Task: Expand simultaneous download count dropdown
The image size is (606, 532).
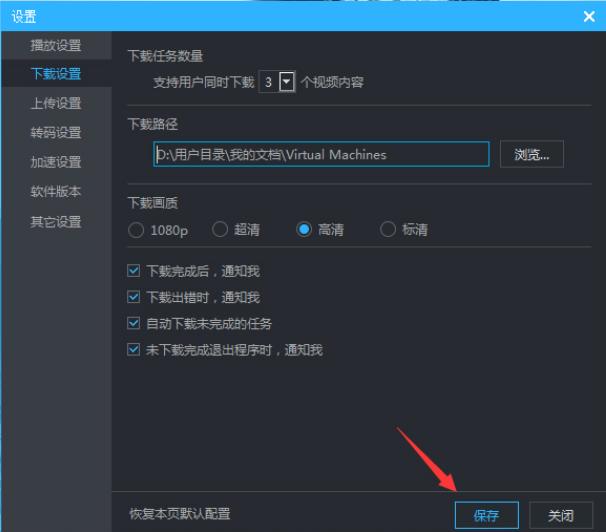Action: (288, 83)
